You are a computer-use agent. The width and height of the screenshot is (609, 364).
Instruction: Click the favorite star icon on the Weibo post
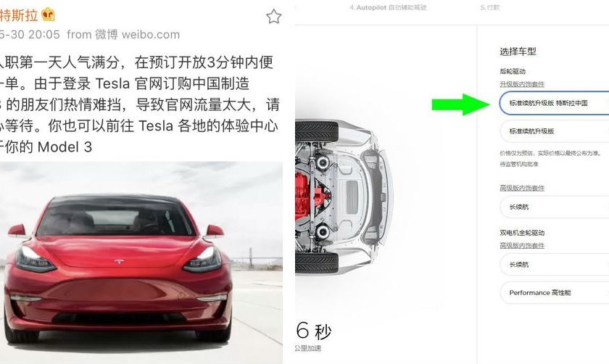(x=273, y=17)
